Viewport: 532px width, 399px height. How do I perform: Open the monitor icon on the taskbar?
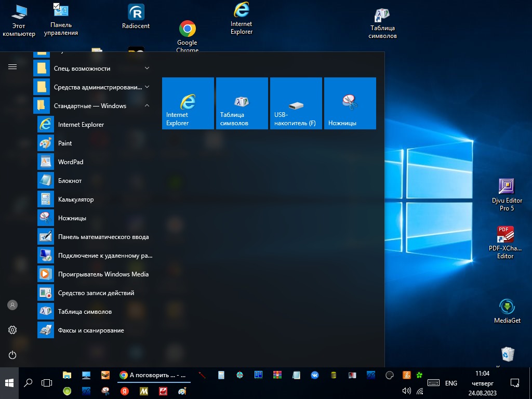pos(86,375)
